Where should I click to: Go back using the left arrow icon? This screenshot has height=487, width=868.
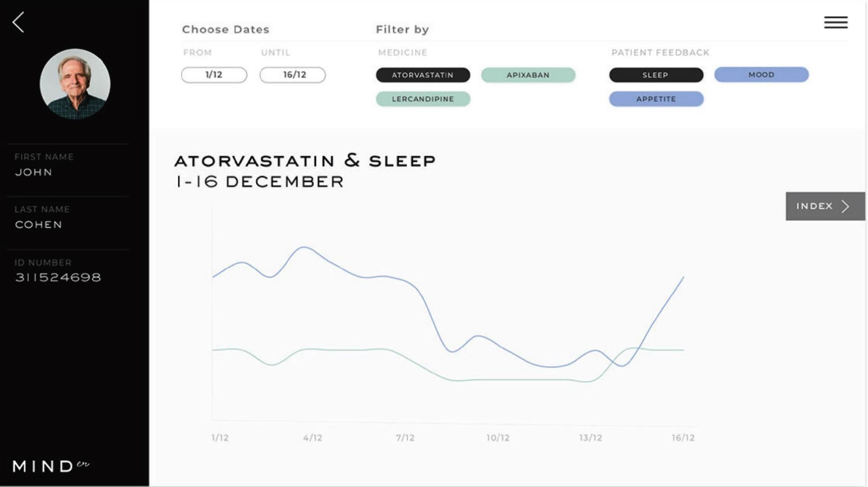pos(18,22)
